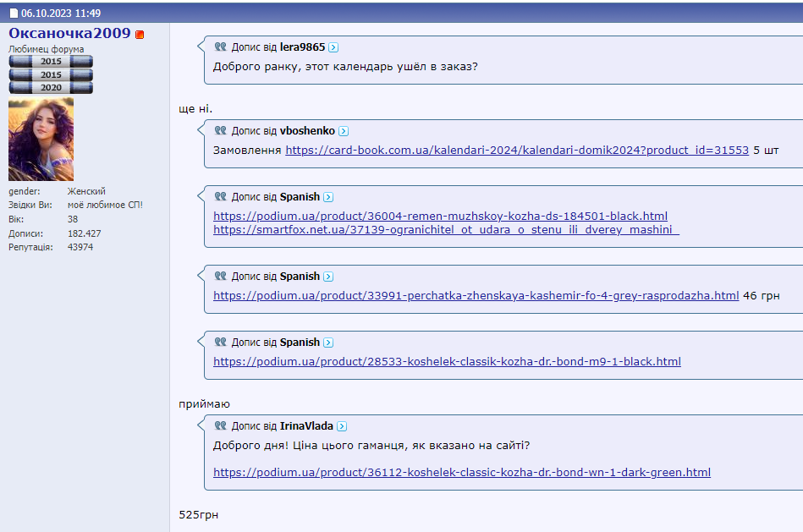
Task: Click the quoted author name lera9865
Action: click(x=303, y=47)
